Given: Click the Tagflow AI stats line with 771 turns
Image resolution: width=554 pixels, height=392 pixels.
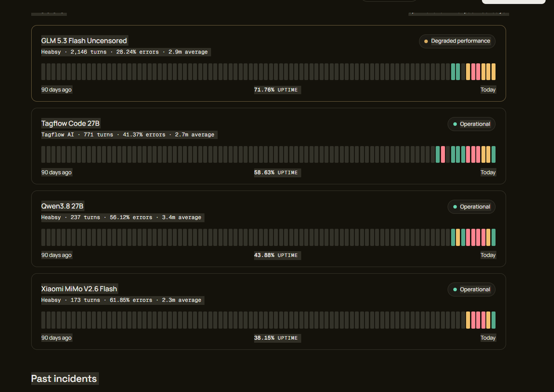Looking at the screenshot, I should [128, 135].
